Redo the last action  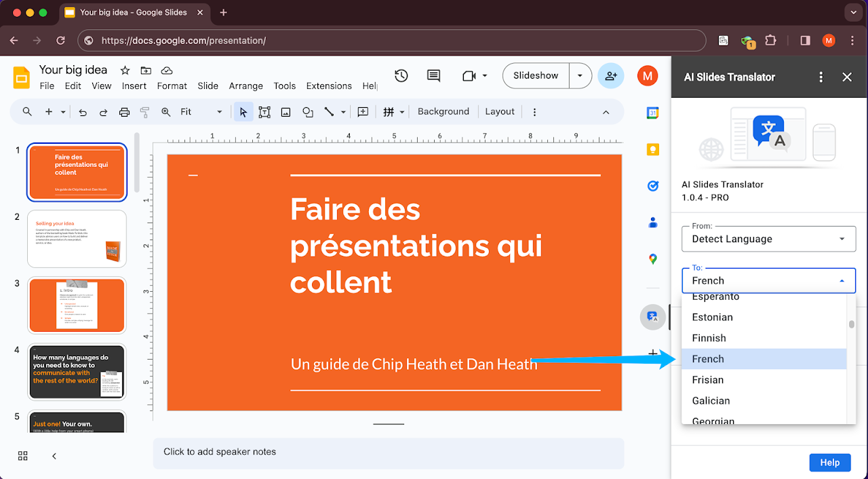click(x=104, y=112)
